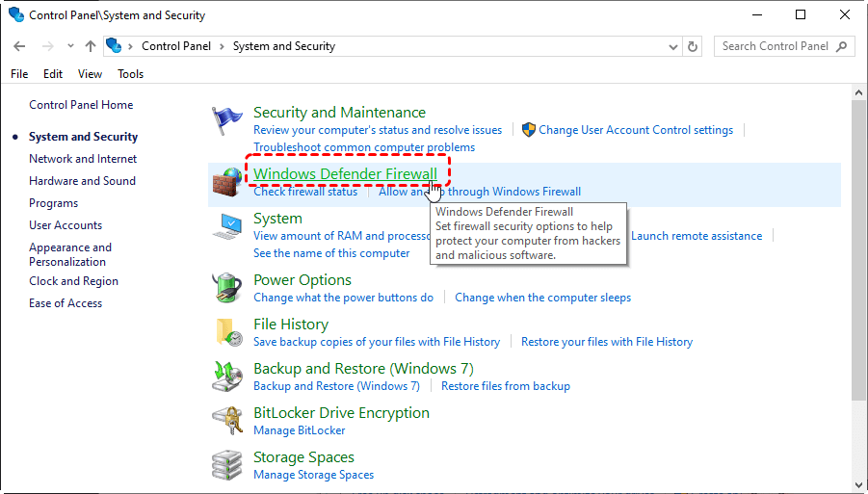Click the Power Options battery icon
The width and height of the screenshot is (868, 494).
pos(227,288)
